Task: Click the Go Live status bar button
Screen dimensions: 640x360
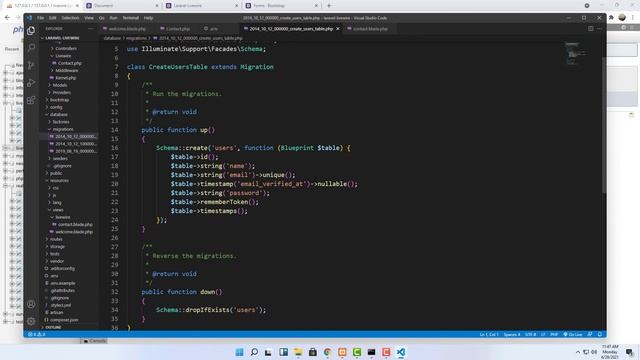Action: click(573, 334)
